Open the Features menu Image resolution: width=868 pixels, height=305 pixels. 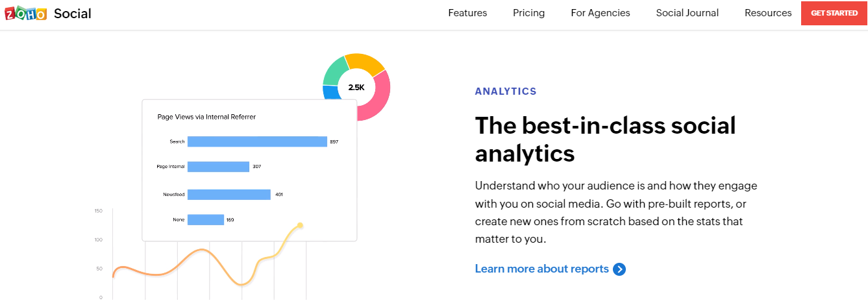(467, 13)
